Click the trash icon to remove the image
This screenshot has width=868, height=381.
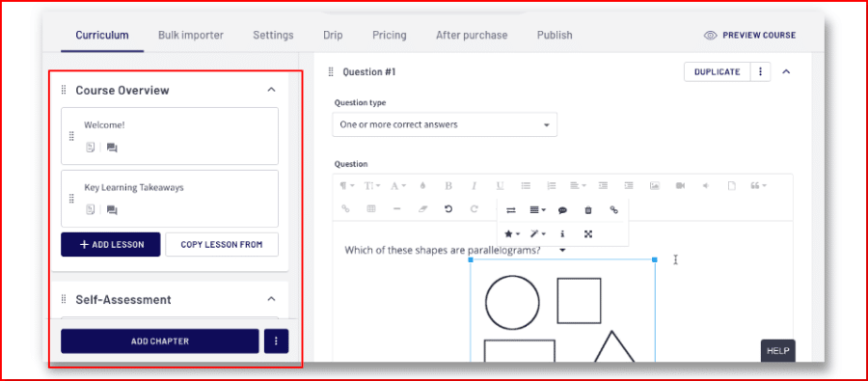click(588, 210)
